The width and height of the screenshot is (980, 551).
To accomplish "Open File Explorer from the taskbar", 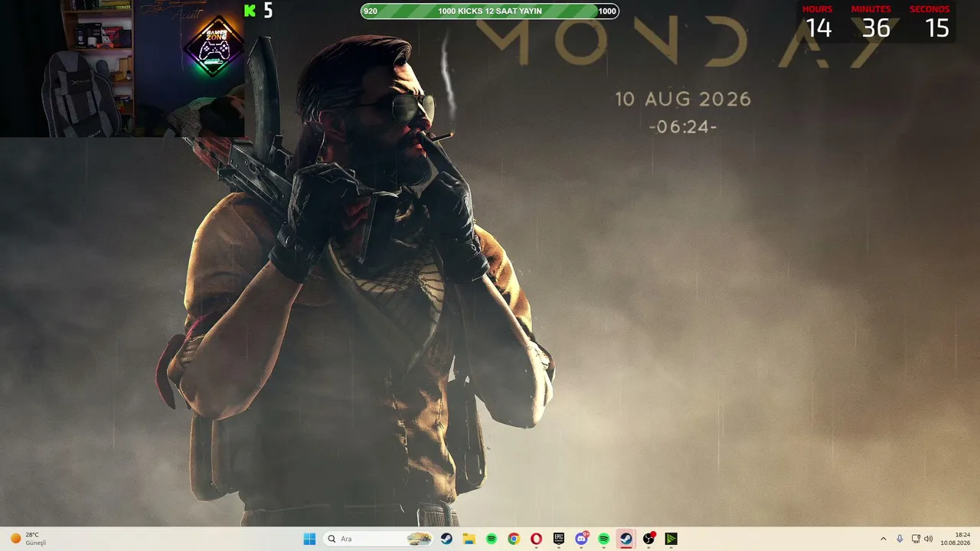I will pyautogui.click(x=469, y=539).
